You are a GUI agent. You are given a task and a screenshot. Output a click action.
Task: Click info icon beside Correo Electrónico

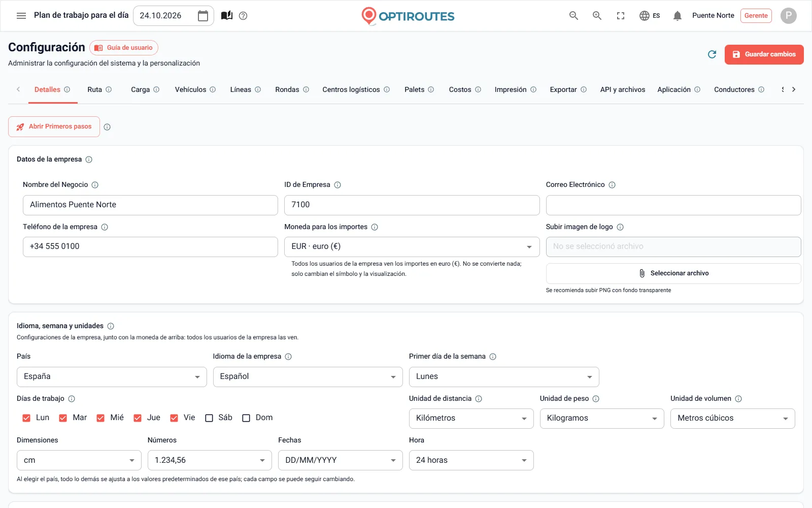coord(612,185)
